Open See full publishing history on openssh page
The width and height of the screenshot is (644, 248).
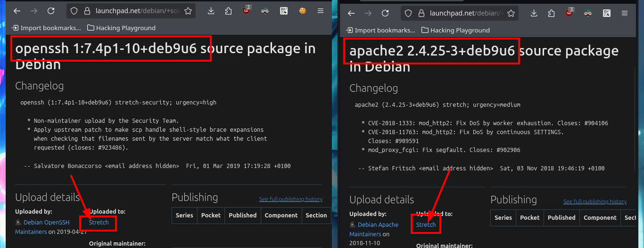(x=291, y=199)
